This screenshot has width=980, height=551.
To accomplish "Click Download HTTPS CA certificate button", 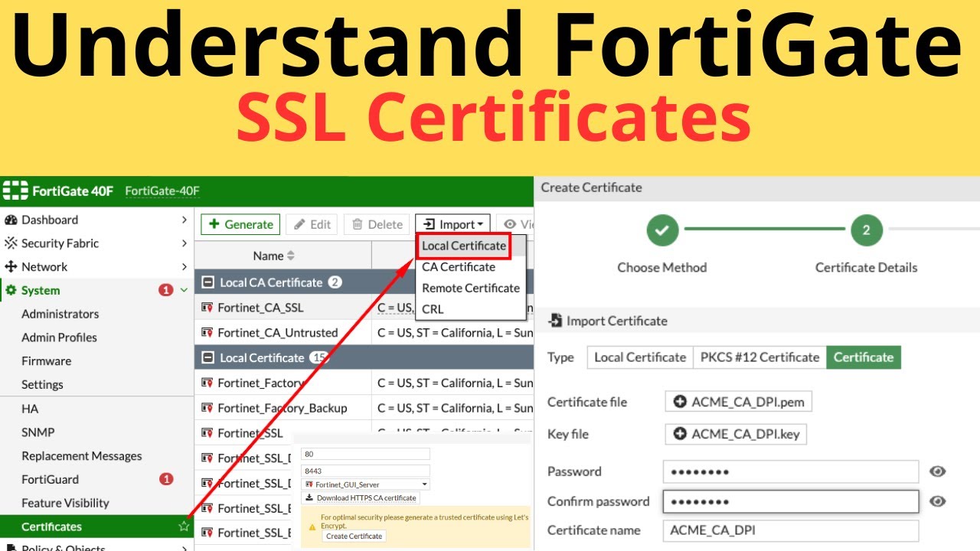I will point(361,498).
